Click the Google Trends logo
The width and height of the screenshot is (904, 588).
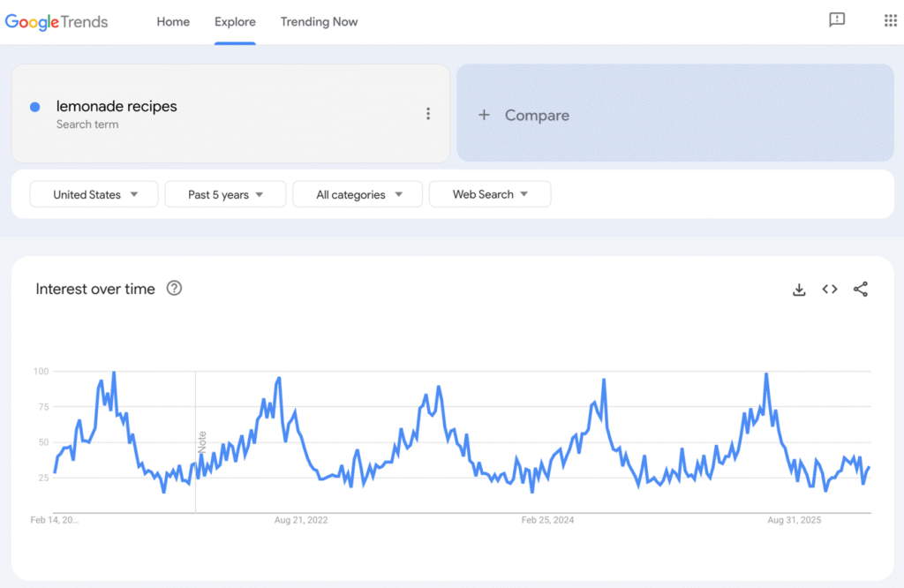click(x=56, y=22)
